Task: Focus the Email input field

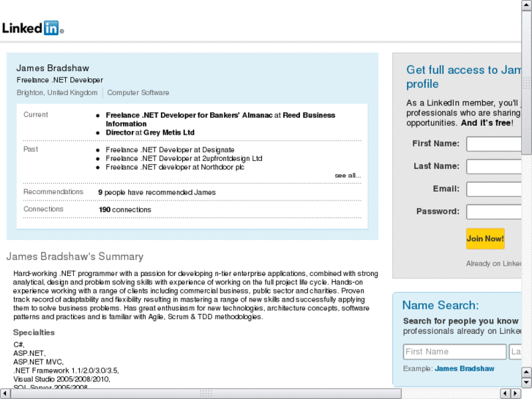Action: click(x=494, y=189)
